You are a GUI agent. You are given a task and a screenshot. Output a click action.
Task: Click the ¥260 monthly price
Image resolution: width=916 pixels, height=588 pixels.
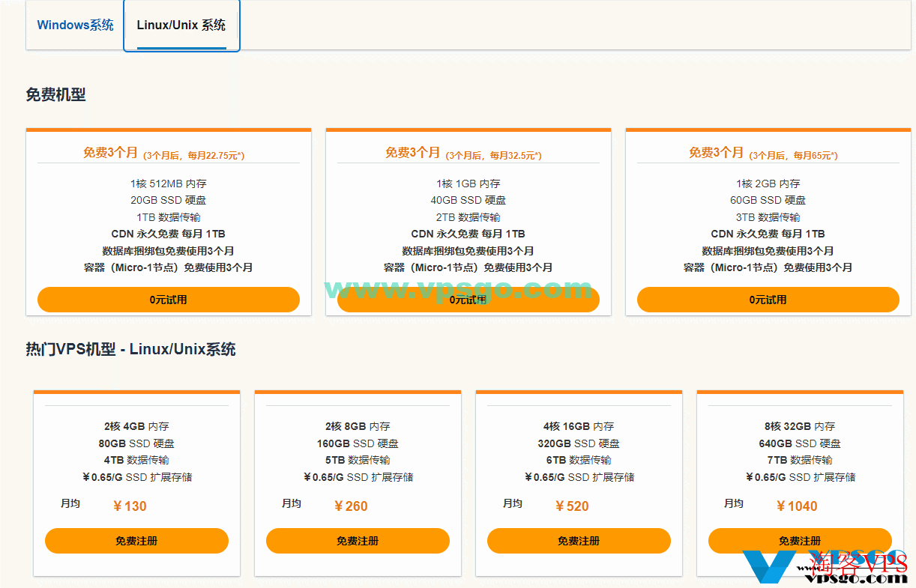351,506
